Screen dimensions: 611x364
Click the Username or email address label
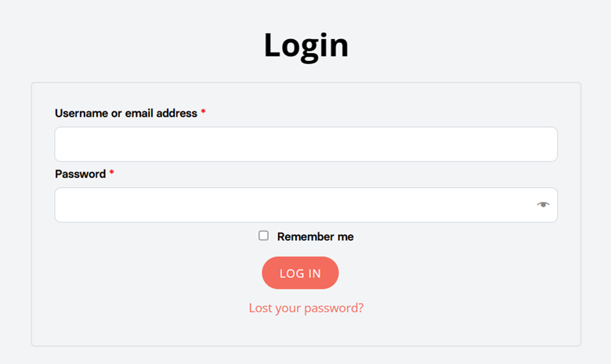(126, 114)
